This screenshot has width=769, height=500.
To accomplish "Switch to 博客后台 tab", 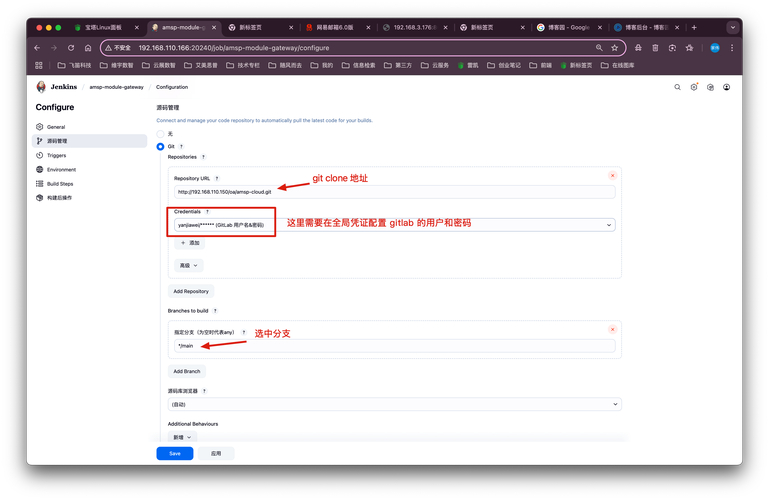I will tap(646, 27).
